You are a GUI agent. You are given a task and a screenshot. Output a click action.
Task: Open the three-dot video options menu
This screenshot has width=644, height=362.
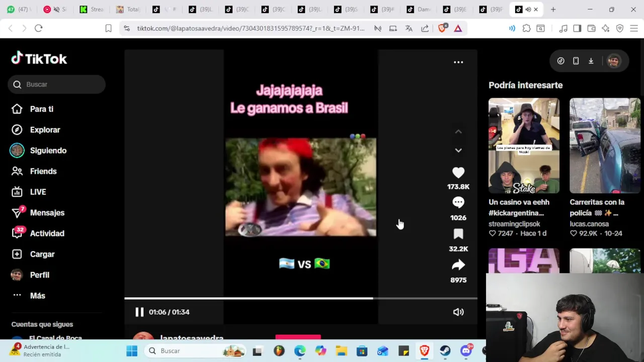click(458, 62)
